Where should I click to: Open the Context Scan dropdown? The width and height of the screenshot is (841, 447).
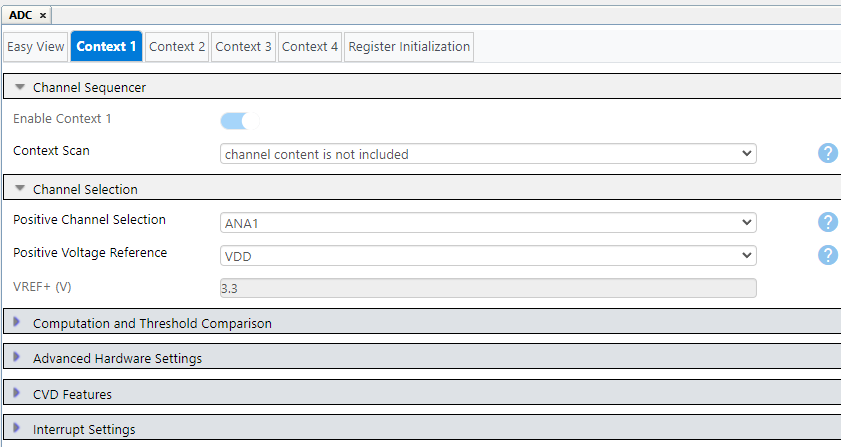coord(488,154)
